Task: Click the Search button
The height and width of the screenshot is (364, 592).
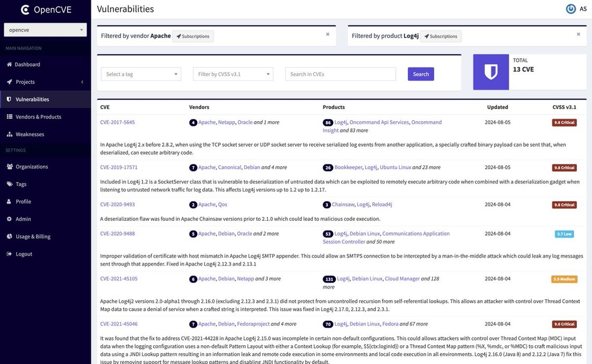Action: click(421, 74)
